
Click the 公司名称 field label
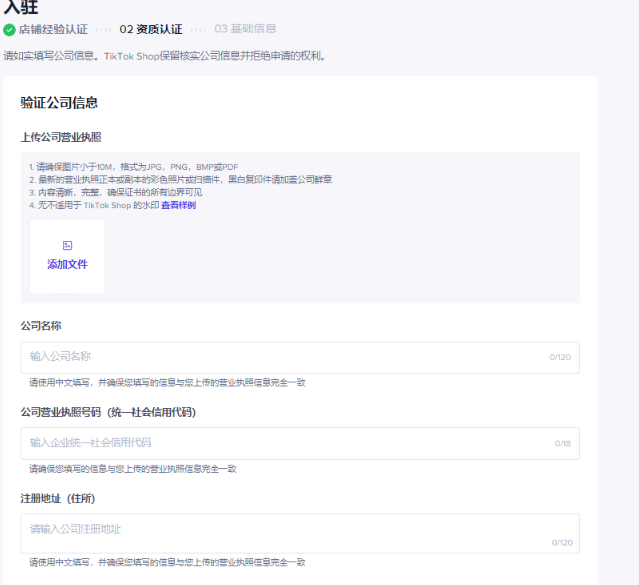pos(41,326)
